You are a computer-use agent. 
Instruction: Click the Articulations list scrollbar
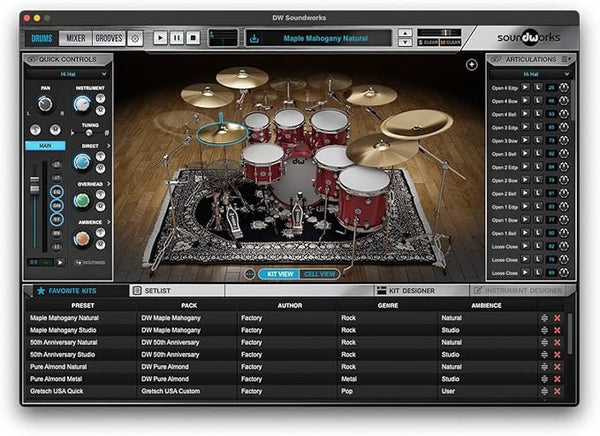[x=572, y=101]
